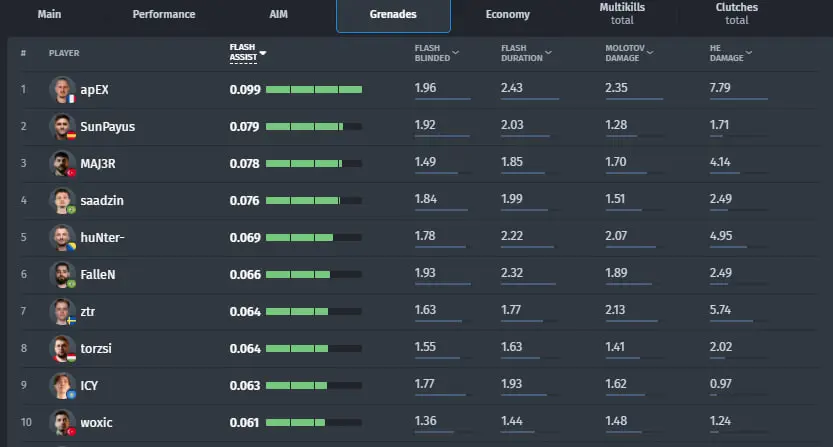The width and height of the screenshot is (833, 447).
Task: Click FalleN's profile avatar
Action: [62, 275]
